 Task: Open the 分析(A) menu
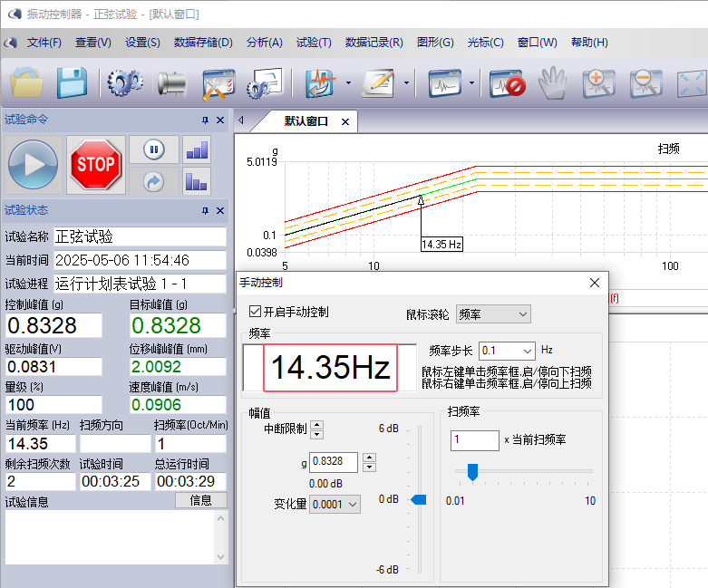click(265, 43)
